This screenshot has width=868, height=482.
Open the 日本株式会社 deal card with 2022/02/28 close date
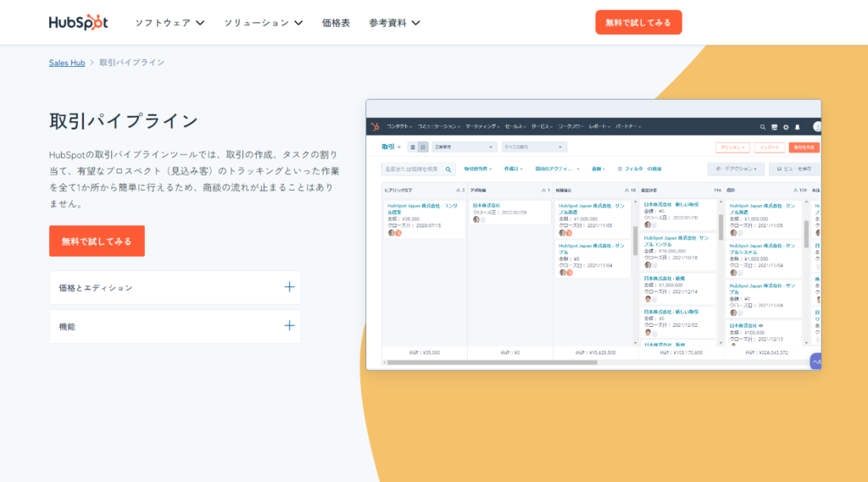(x=509, y=213)
